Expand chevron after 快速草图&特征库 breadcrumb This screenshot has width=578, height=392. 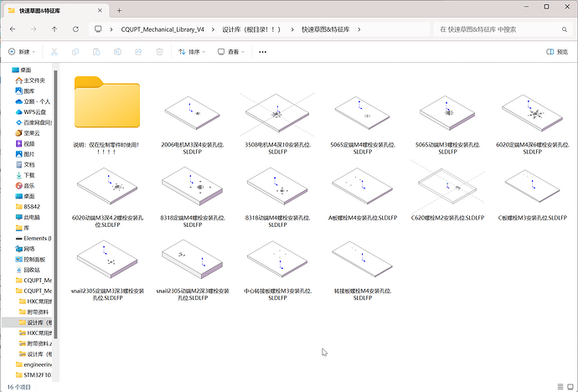click(359, 29)
